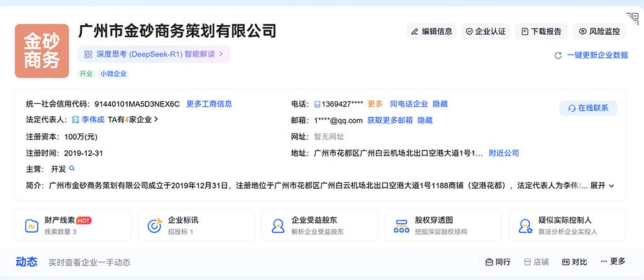Open 在线联系 online contact
The height and width of the screenshot is (280, 644).
pos(588,108)
